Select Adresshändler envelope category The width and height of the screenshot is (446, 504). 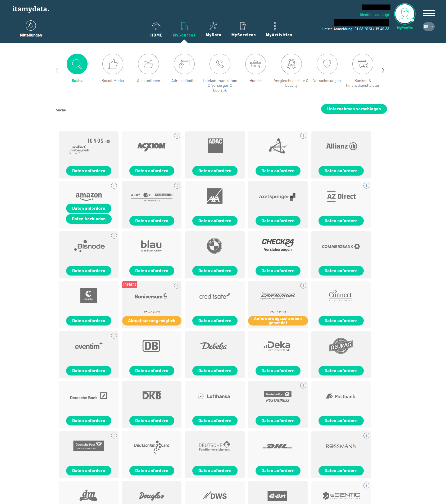[184, 64]
